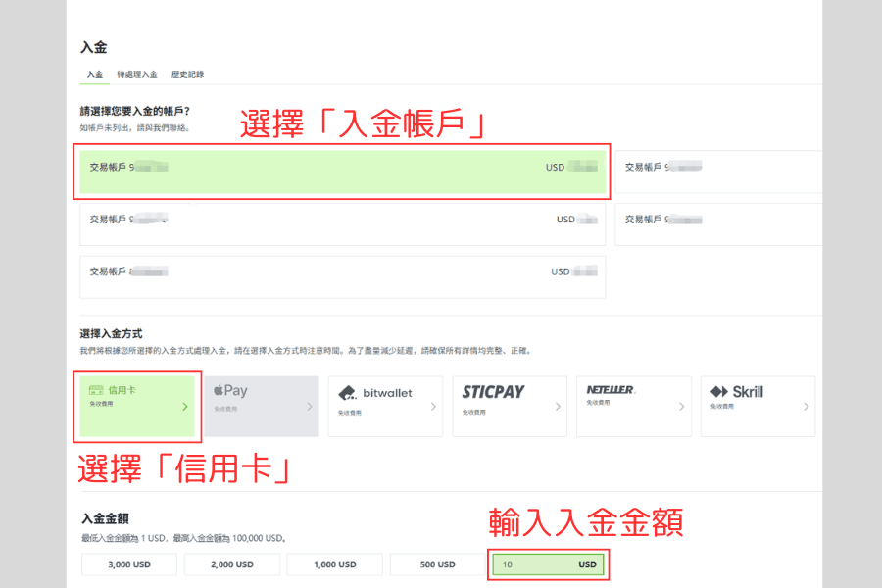The width and height of the screenshot is (882, 588).
Task: Expand the bitwallet tile chevron arrow
Action: tap(434, 406)
